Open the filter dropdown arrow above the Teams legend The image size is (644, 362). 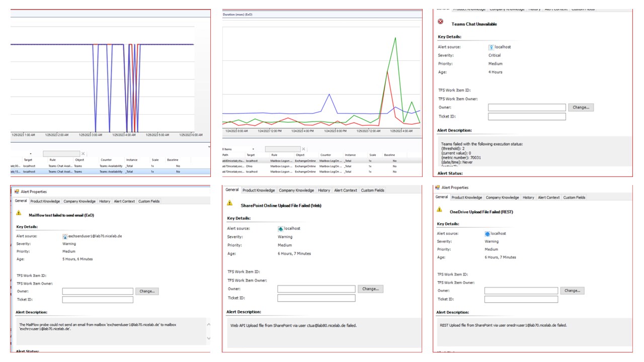31,153
